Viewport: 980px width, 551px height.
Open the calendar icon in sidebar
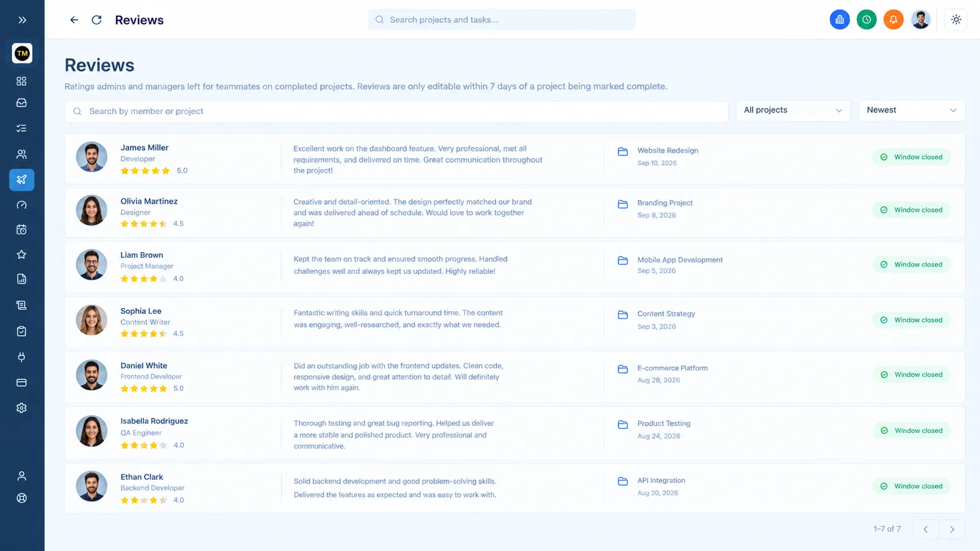coord(22,230)
